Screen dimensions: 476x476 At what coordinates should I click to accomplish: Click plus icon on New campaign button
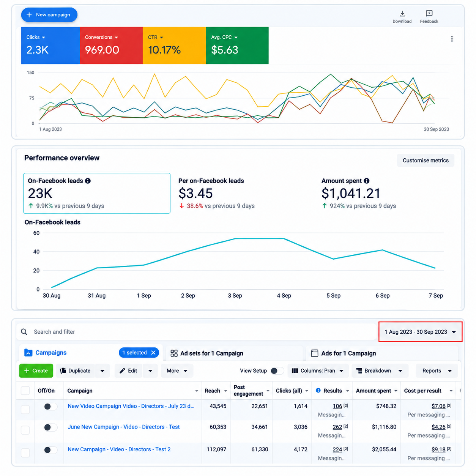29,15
